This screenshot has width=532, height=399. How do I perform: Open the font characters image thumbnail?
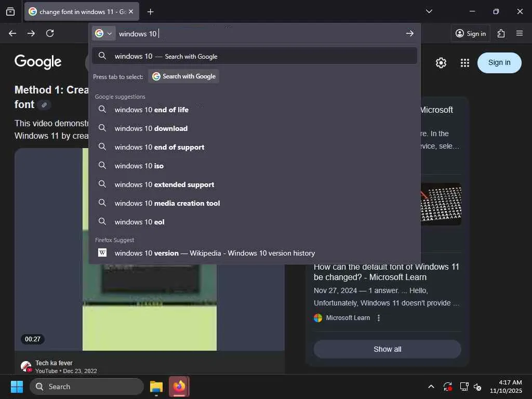(441, 204)
